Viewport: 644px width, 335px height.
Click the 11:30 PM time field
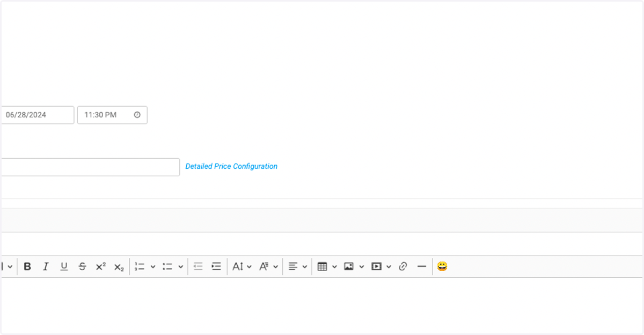(x=112, y=115)
